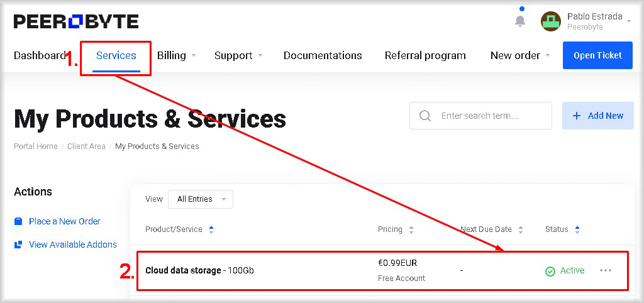Expand the Support menu dropdown
The width and height of the screenshot is (644, 303).
tap(260, 55)
